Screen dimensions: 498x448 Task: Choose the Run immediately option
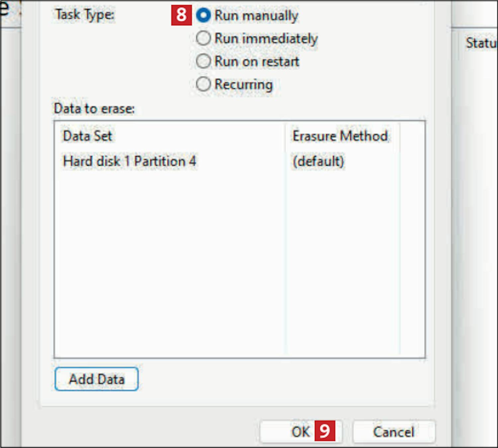click(204, 38)
